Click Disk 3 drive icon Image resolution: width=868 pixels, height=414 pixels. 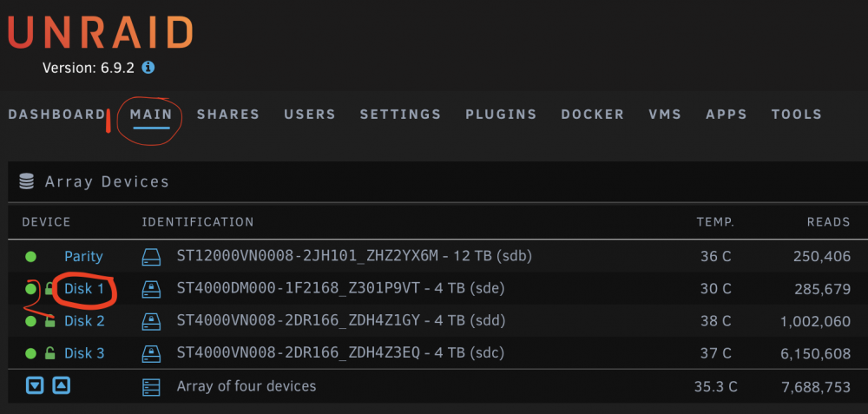pyautogui.click(x=151, y=352)
